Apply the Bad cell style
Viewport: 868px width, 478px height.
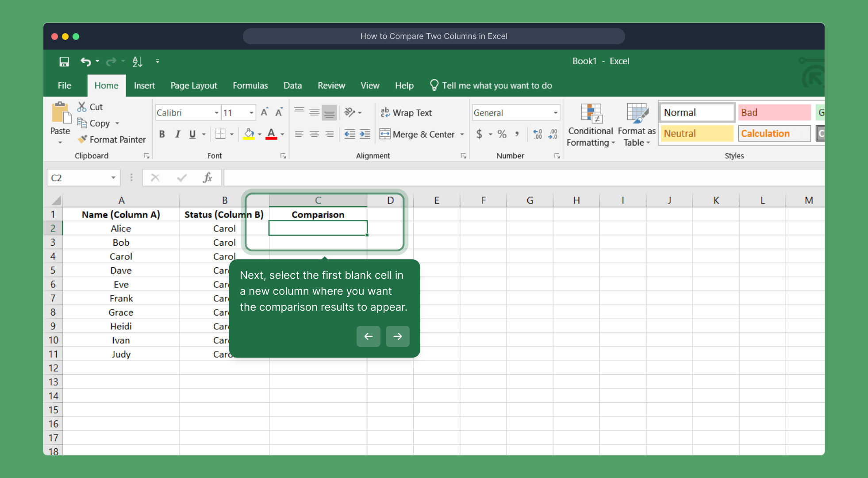tap(774, 112)
